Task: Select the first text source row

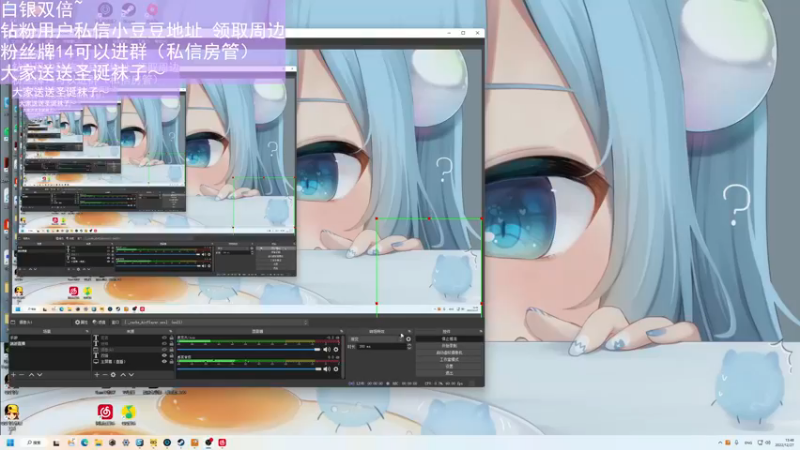Action: pyautogui.click(x=134, y=338)
